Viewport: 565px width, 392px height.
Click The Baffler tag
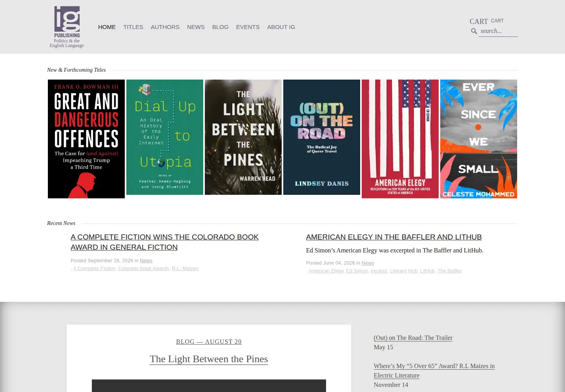coord(450,271)
